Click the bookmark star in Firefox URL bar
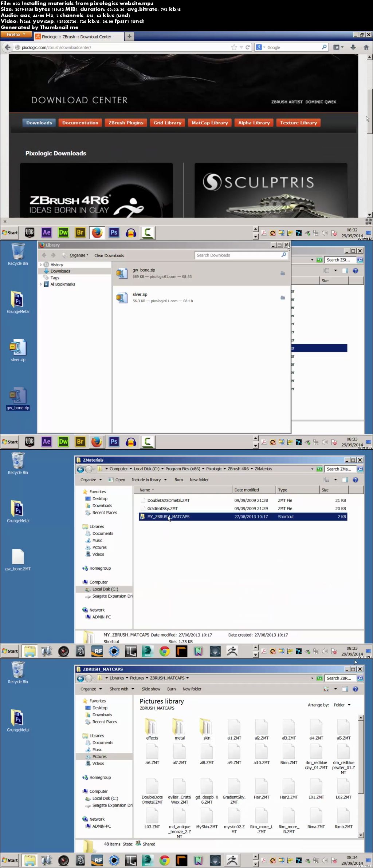This screenshot has height=868, width=373. (x=234, y=47)
